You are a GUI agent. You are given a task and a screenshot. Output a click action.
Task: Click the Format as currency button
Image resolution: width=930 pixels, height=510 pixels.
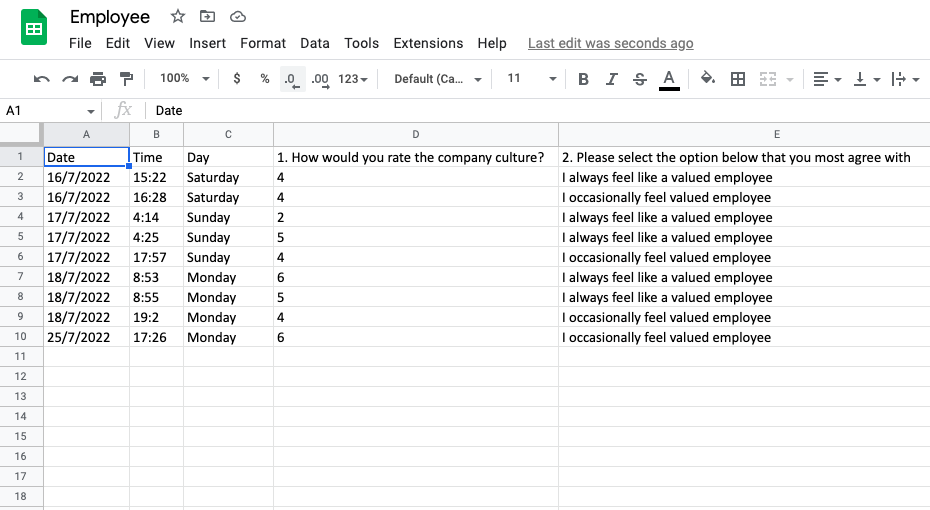(236, 79)
